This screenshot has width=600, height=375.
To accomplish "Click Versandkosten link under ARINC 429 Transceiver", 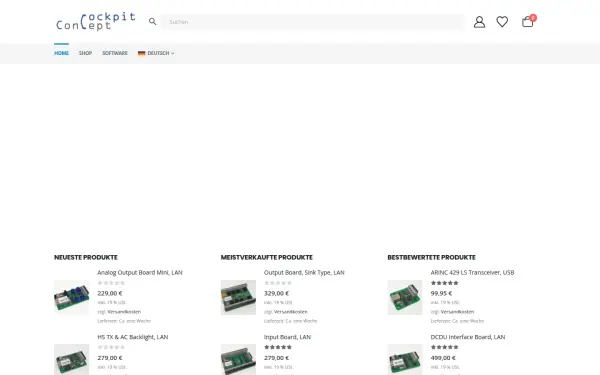I will (457, 312).
